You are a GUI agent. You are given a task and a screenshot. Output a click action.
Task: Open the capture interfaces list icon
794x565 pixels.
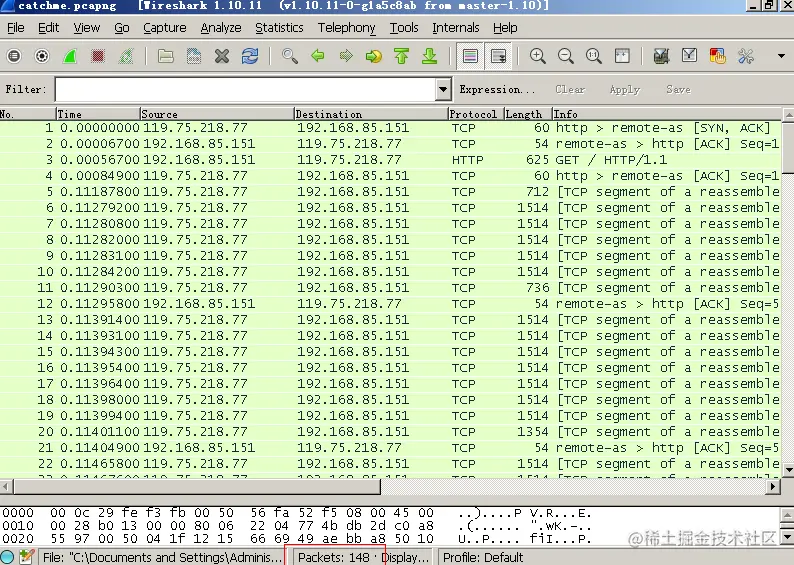coord(14,56)
